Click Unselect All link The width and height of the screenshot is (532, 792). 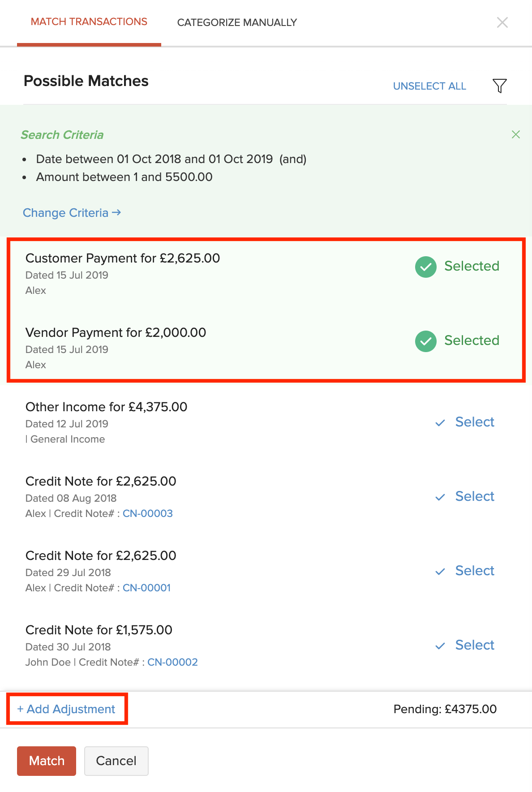[x=429, y=86]
